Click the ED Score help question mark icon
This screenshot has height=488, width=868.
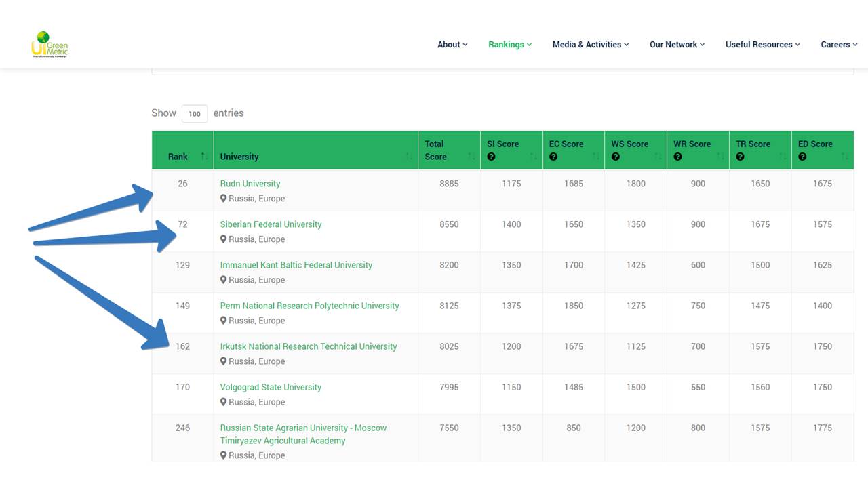803,157
